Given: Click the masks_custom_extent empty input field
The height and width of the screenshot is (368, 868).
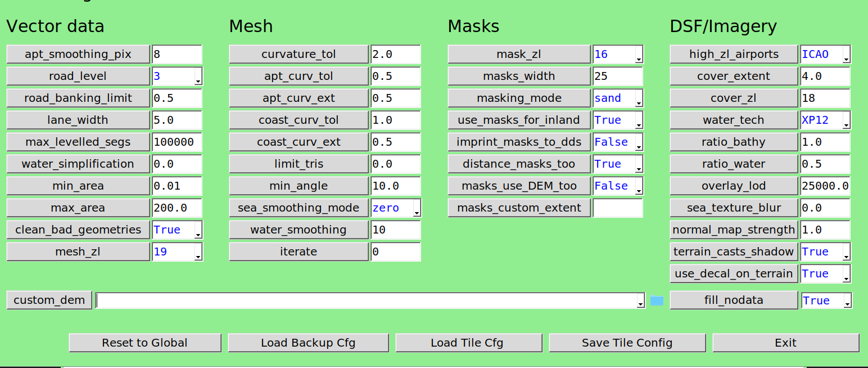Looking at the screenshot, I should pos(617,208).
